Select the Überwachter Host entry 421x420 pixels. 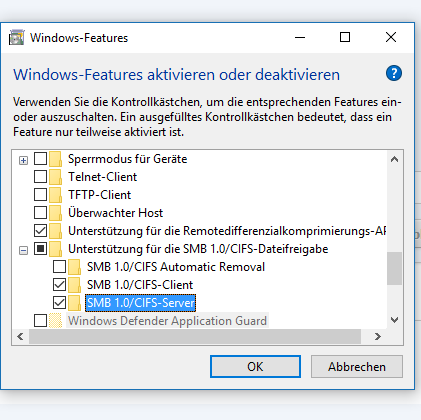[x=115, y=213]
